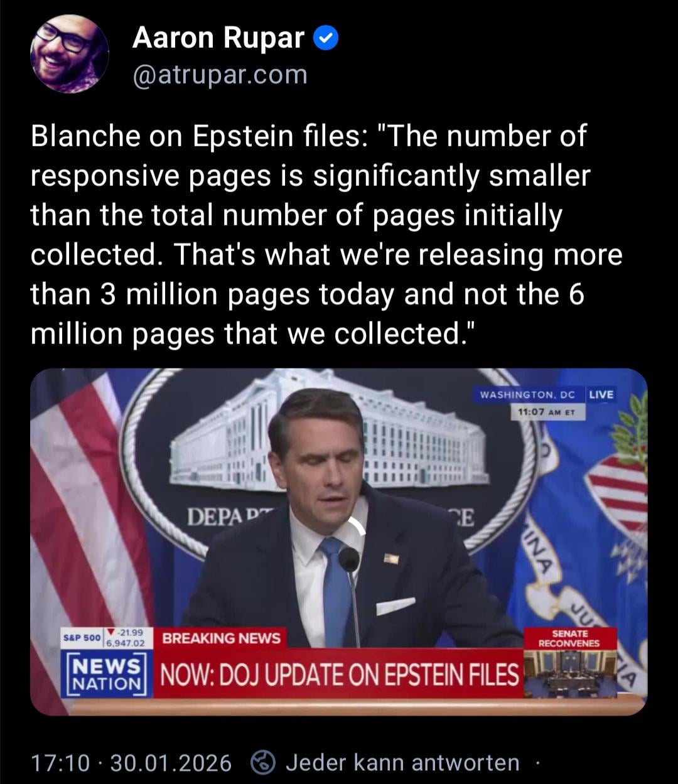
Task: Click the red BREAKING NEWS banner
Action: (222, 638)
